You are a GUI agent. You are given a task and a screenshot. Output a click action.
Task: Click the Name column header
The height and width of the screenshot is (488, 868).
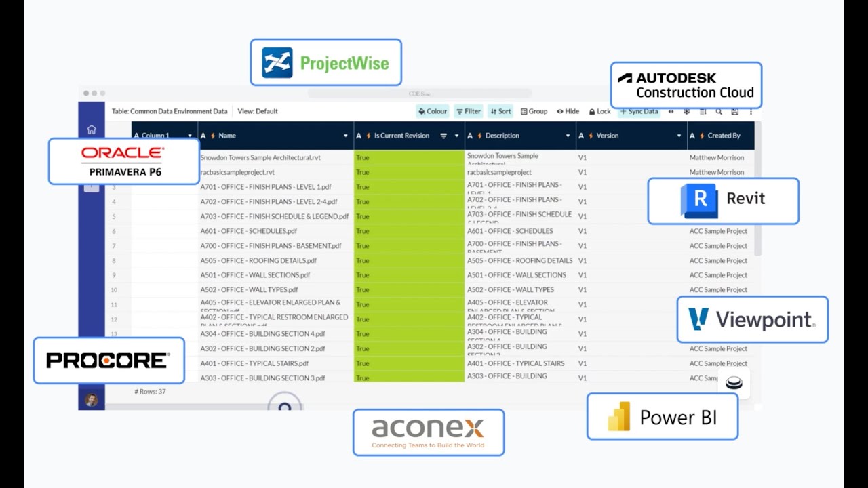click(x=276, y=136)
